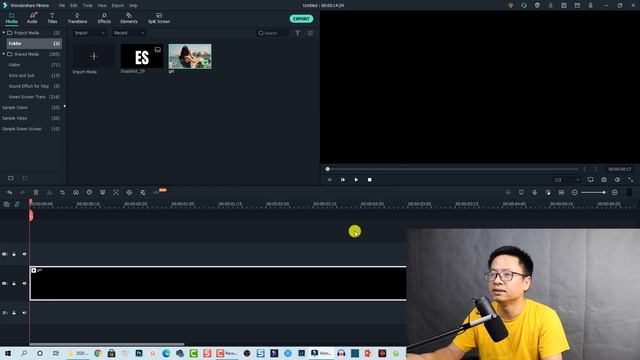Lock the video track containing the clip

(x=14, y=283)
